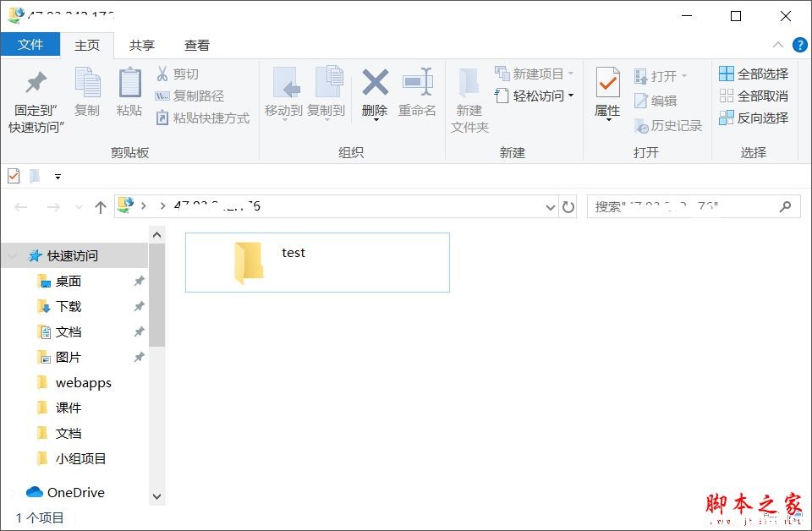Click the search magnifier icon
812x531 pixels.
[x=786, y=206]
